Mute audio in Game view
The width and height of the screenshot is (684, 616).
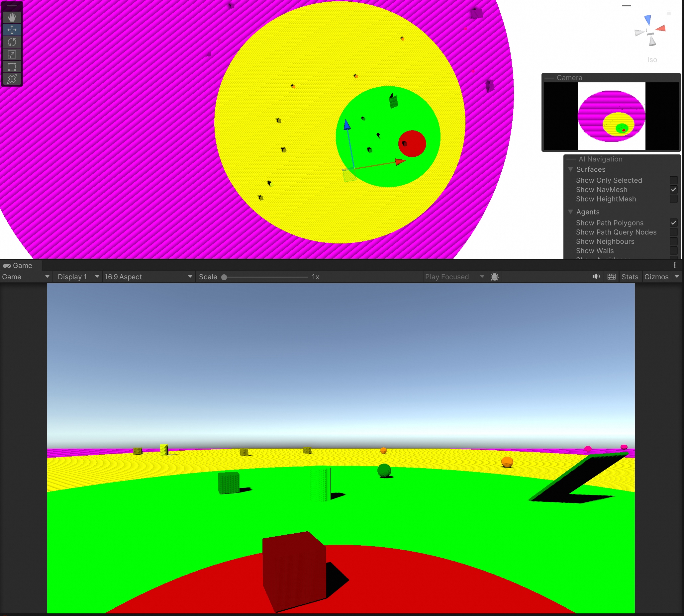tap(596, 277)
